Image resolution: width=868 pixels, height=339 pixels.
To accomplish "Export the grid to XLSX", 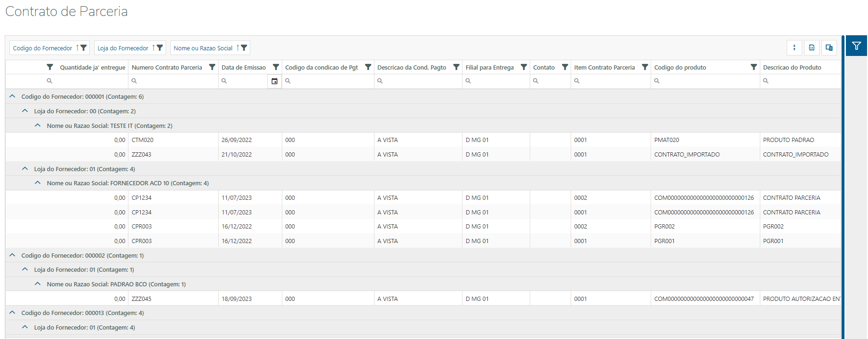I will pyautogui.click(x=812, y=47).
